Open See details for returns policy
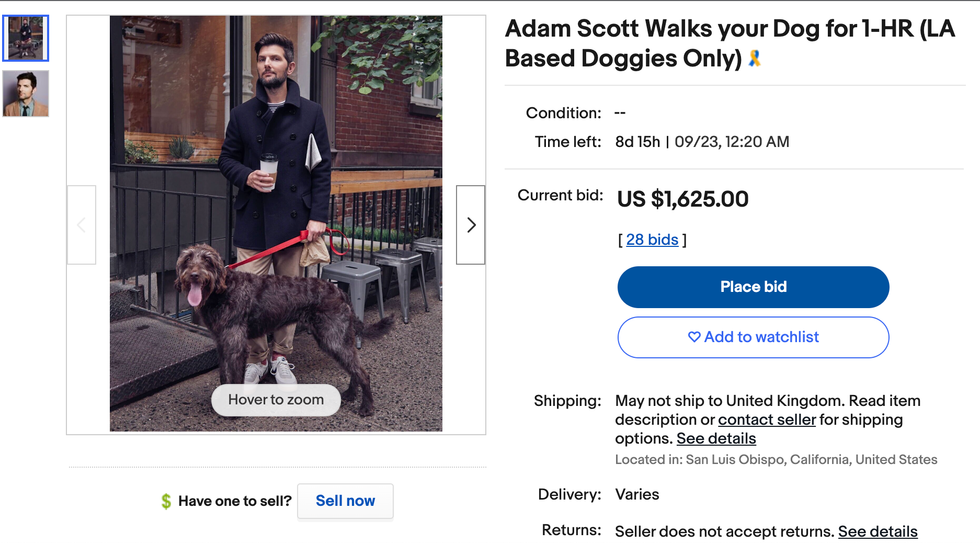Screen dimensions: 980x543 click(878, 531)
